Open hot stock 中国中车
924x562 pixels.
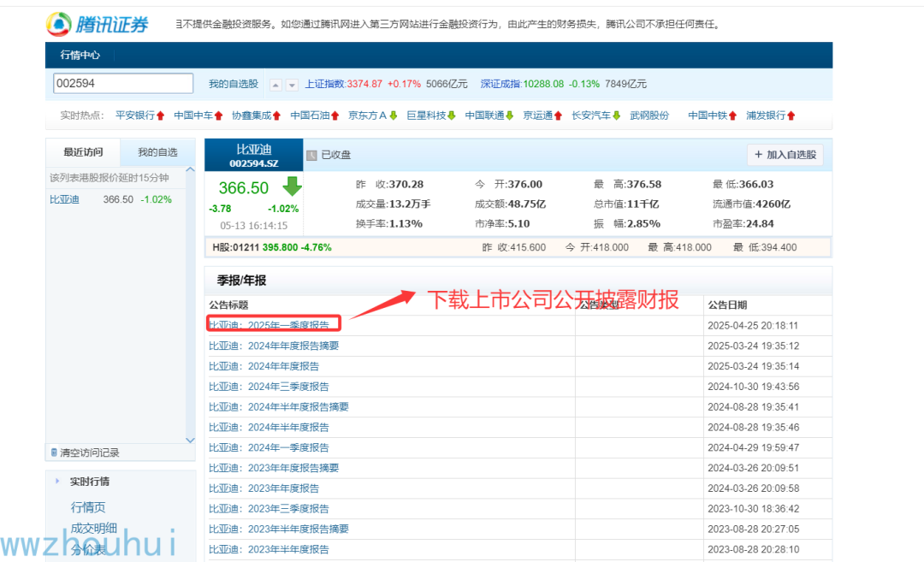click(x=193, y=115)
